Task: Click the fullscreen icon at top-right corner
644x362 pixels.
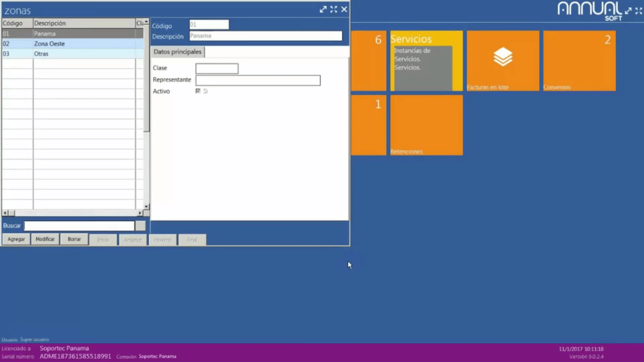Action: [639, 11]
